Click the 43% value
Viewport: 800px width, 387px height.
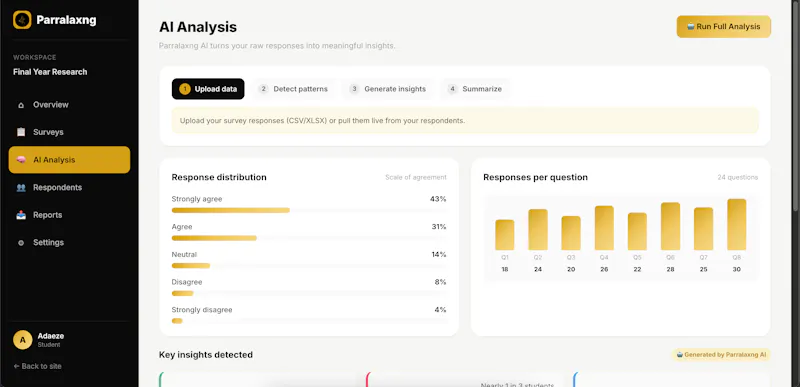pyautogui.click(x=438, y=199)
